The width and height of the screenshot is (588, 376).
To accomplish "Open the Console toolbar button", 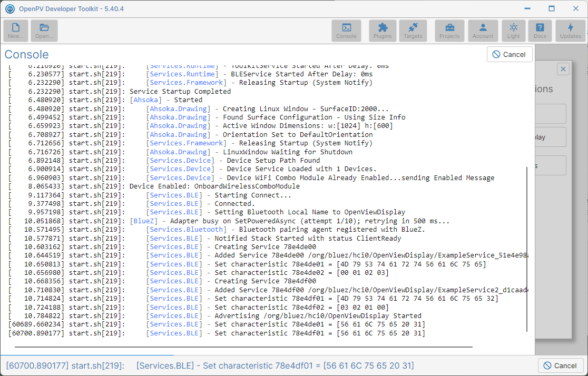I will point(346,31).
